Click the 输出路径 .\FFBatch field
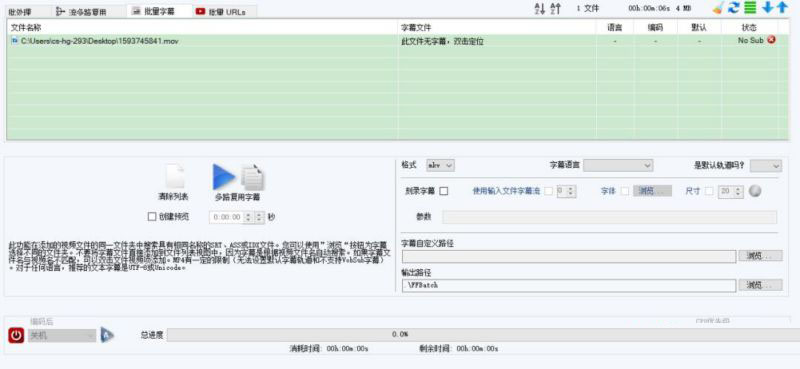 click(x=569, y=285)
